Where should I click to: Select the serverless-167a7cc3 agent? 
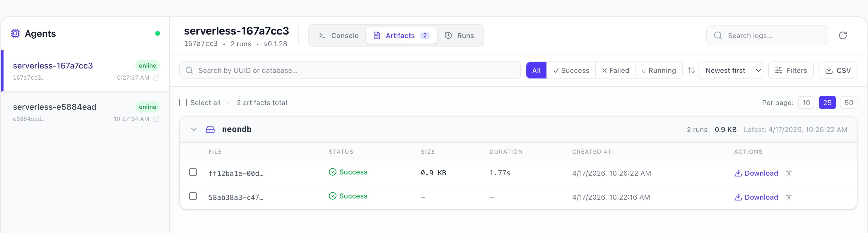[85, 71]
